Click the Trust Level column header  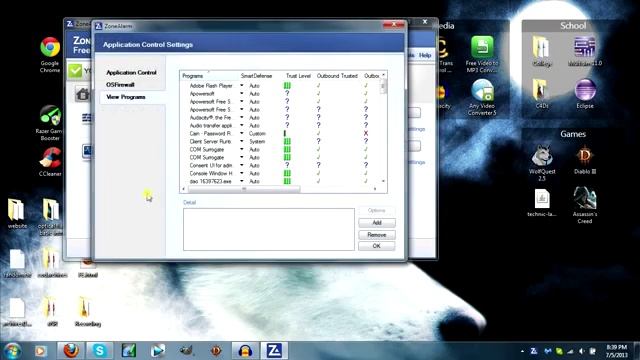[x=298, y=76]
